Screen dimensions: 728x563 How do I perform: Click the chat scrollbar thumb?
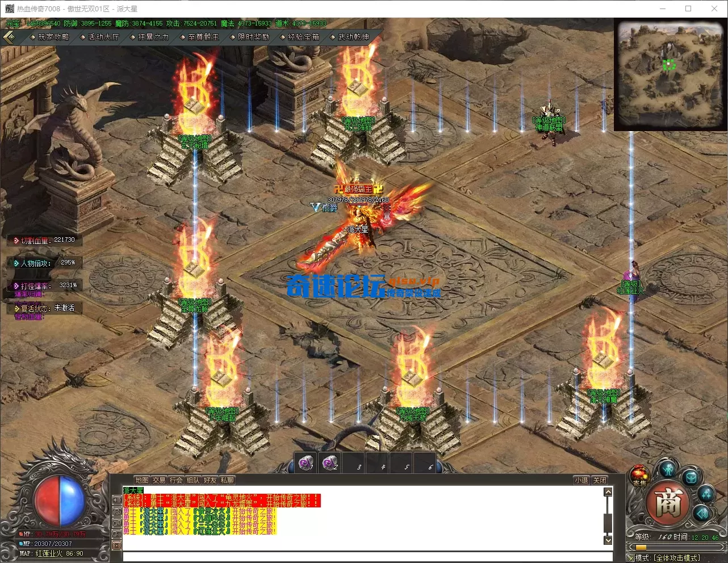tap(608, 522)
